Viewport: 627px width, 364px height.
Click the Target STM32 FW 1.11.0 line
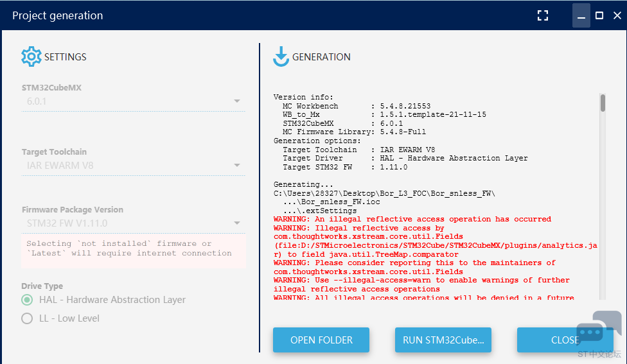pyautogui.click(x=345, y=167)
